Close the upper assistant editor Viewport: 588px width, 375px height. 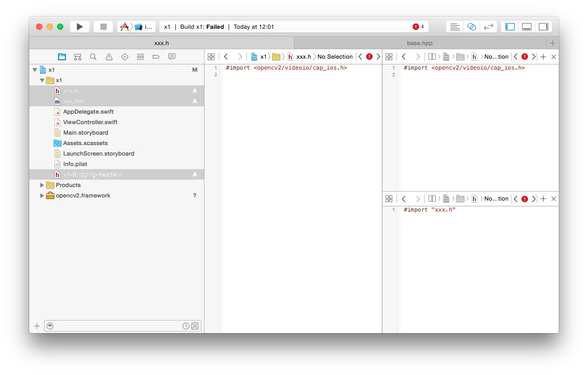553,57
